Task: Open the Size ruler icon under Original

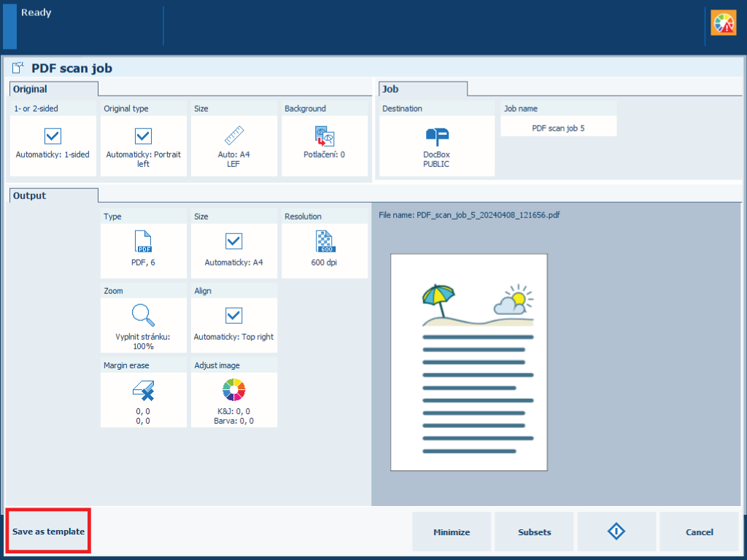Action: 233,136
